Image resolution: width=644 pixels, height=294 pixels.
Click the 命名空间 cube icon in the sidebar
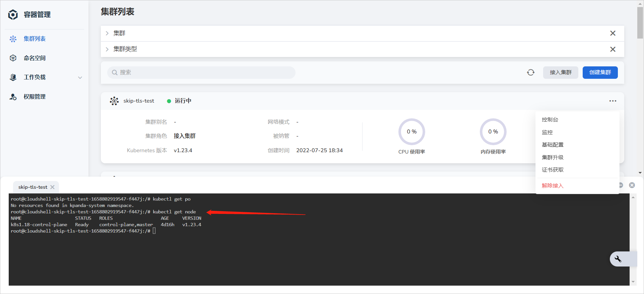13,58
